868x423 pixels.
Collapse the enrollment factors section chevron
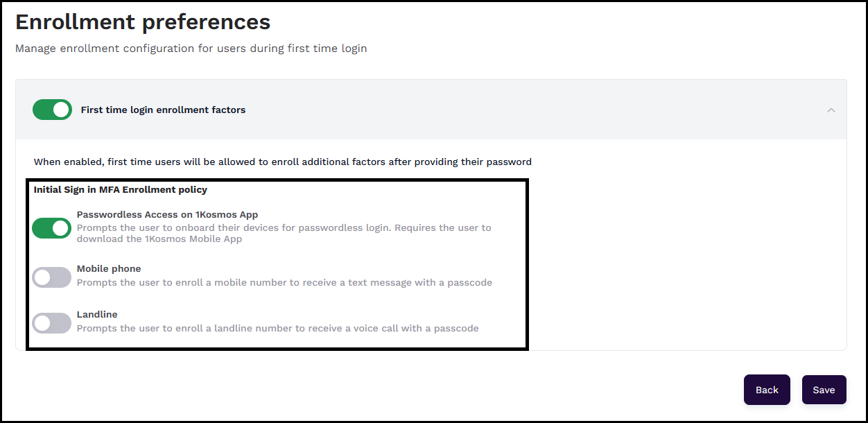click(831, 110)
